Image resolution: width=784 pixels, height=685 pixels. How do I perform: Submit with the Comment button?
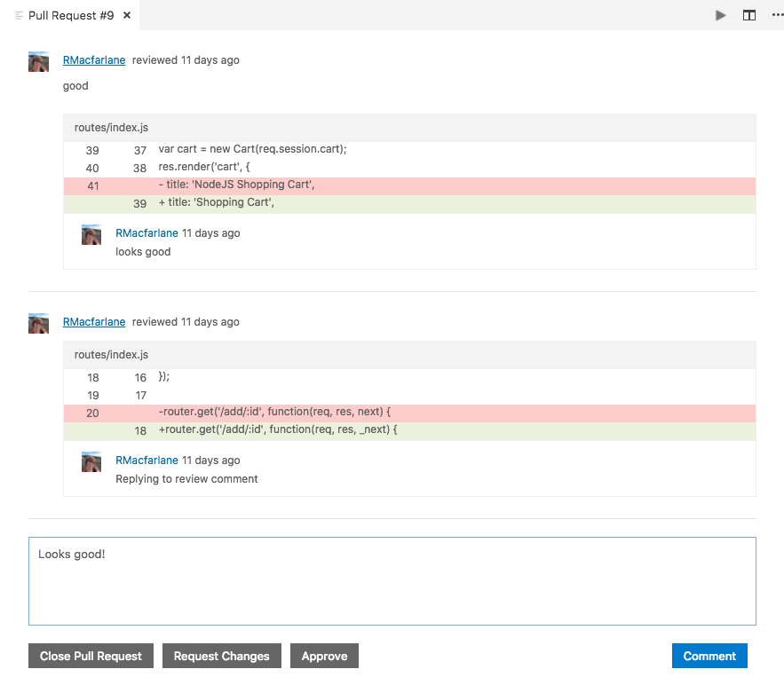click(709, 656)
